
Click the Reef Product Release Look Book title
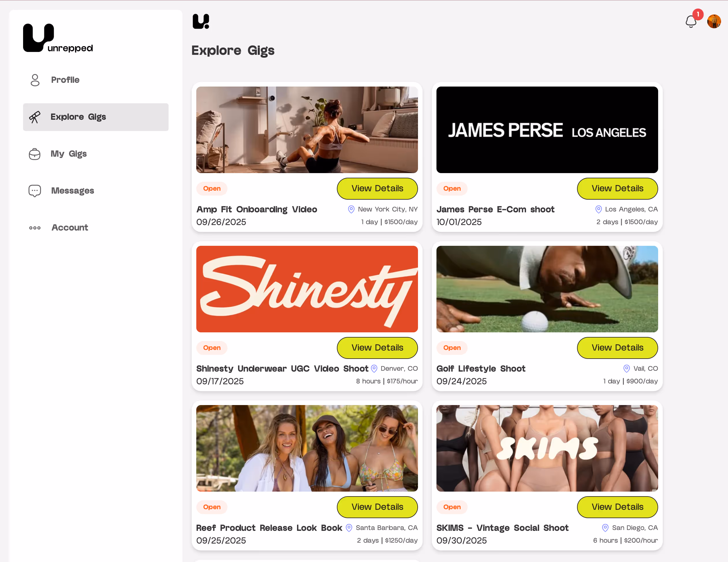pyautogui.click(x=269, y=528)
